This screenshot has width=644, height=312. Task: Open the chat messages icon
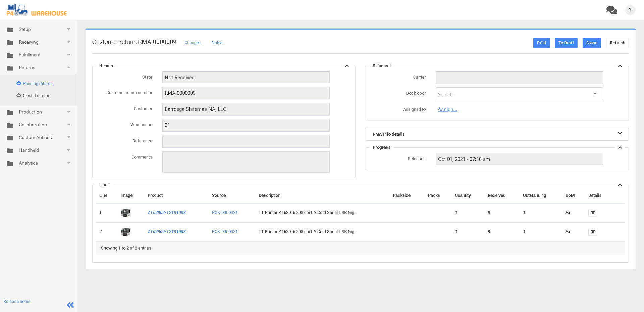(611, 10)
